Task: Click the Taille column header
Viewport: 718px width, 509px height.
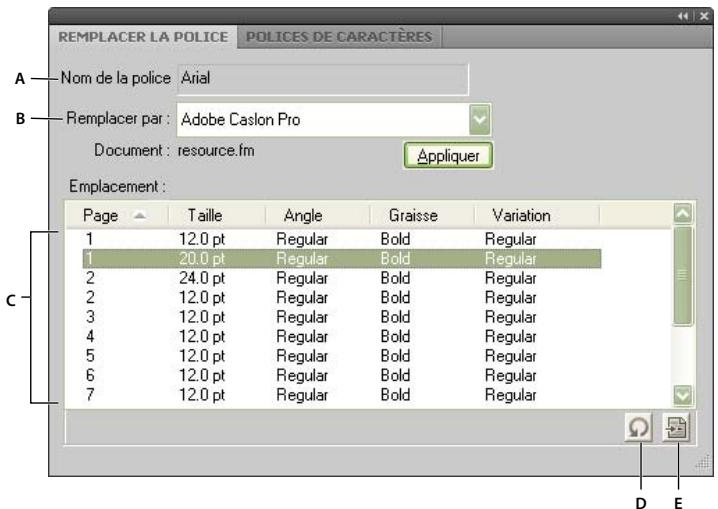Action: tap(217, 216)
